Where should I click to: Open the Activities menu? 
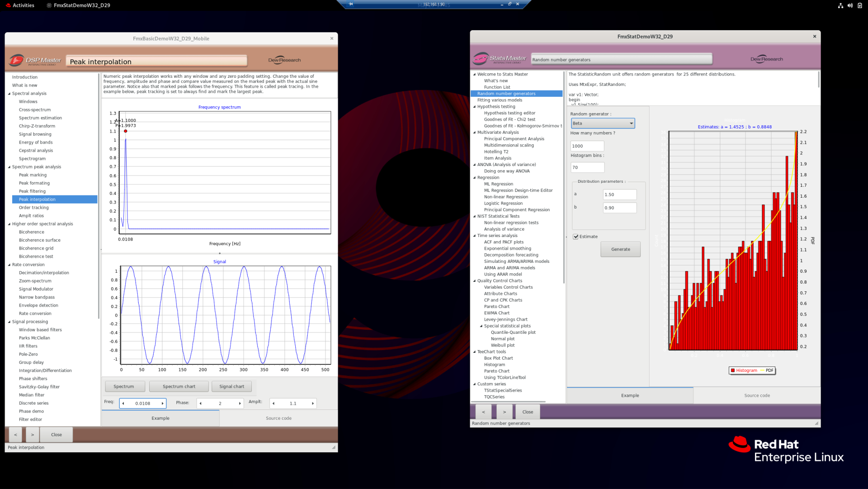20,5
